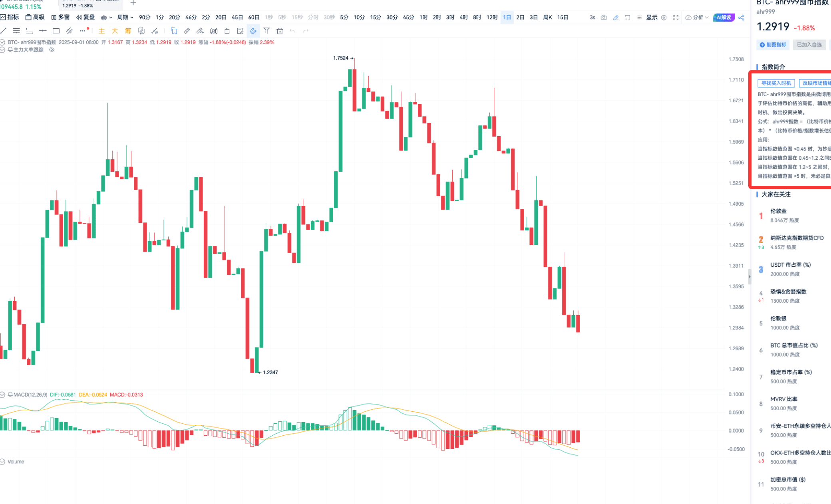This screenshot has width=831, height=504.
Task: Open the 周期 period dropdown
Action: point(125,17)
